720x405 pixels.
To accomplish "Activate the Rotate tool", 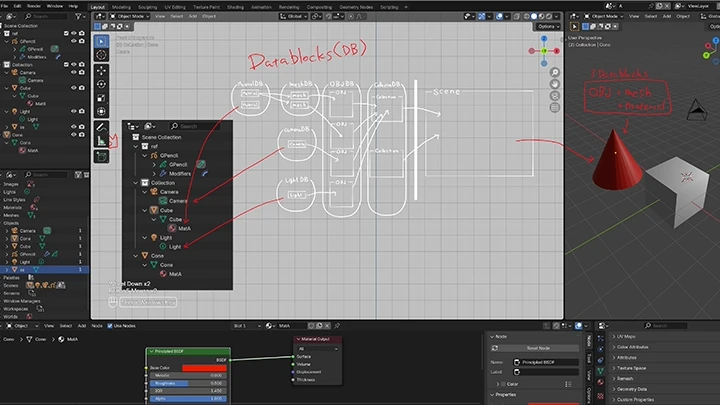I will tap(101, 84).
